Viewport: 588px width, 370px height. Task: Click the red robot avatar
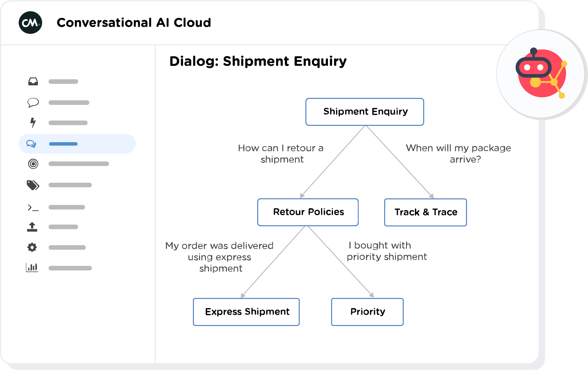[541, 74]
